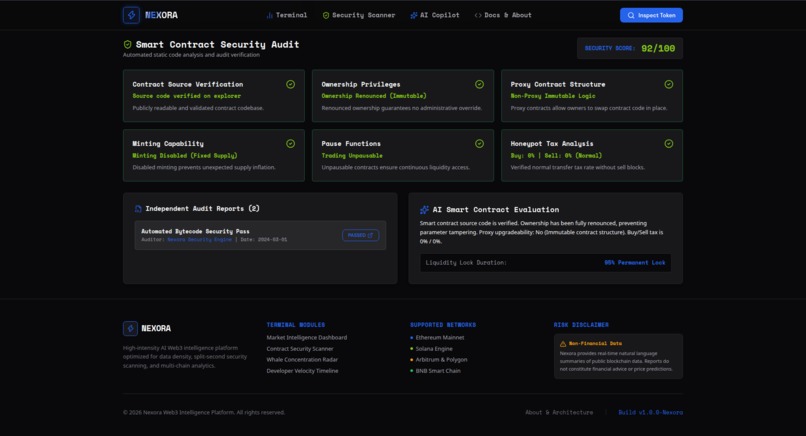
Task: Open Docs & About tab
Action: point(503,15)
